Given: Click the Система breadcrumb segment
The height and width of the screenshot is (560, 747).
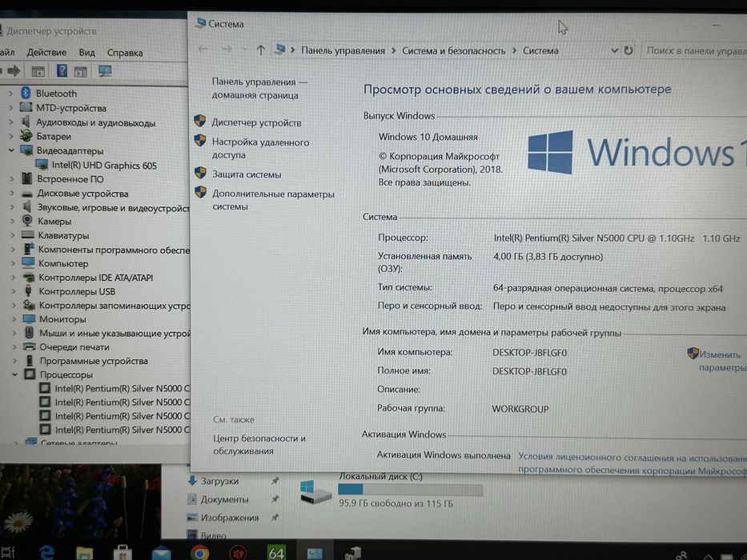Looking at the screenshot, I should [540, 50].
